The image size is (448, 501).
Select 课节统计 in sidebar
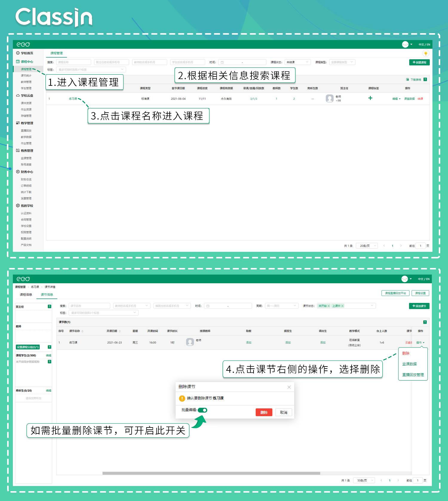click(26, 76)
